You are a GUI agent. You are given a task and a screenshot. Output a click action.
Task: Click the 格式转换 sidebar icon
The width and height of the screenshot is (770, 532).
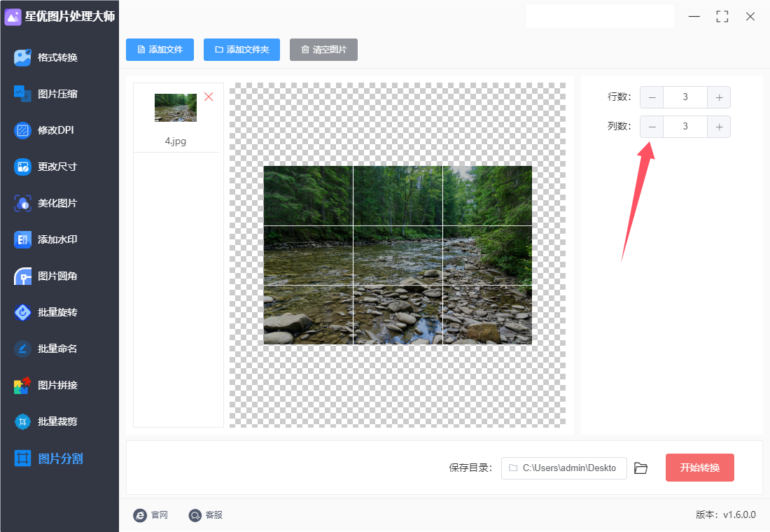click(x=22, y=57)
